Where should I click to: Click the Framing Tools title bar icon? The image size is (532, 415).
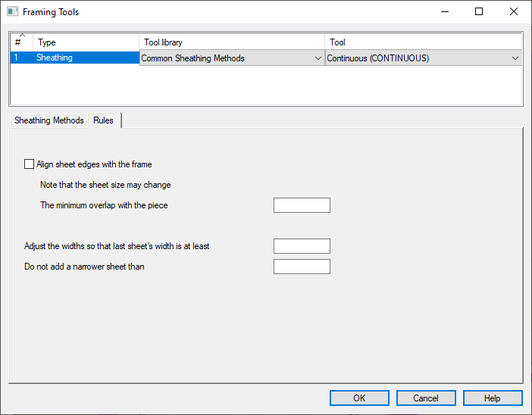tap(12, 12)
